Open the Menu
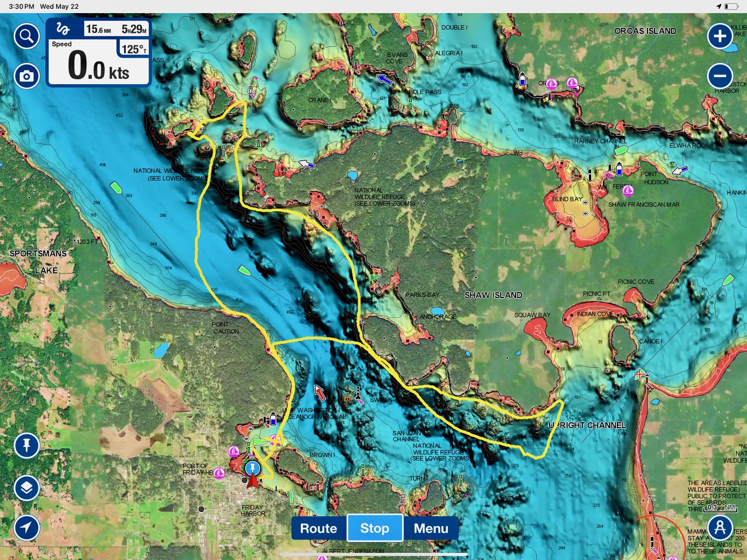This screenshot has height=560, width=747. coord(431,528)
